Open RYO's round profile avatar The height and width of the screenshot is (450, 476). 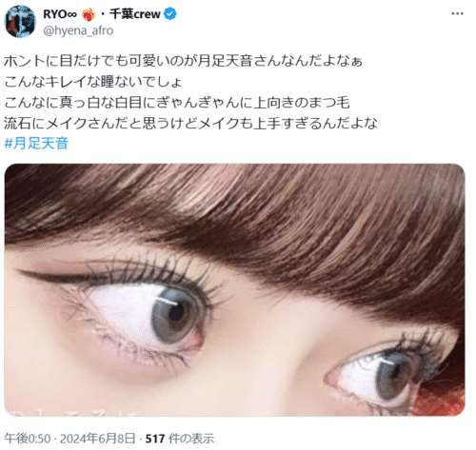20,22
